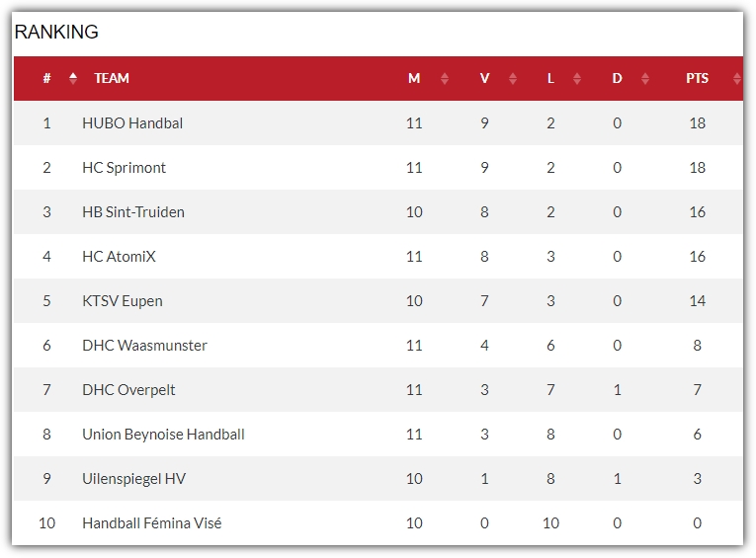Select the HUBO Handbal team row
This screenshot has height=558, width=756.
point(378,122)
